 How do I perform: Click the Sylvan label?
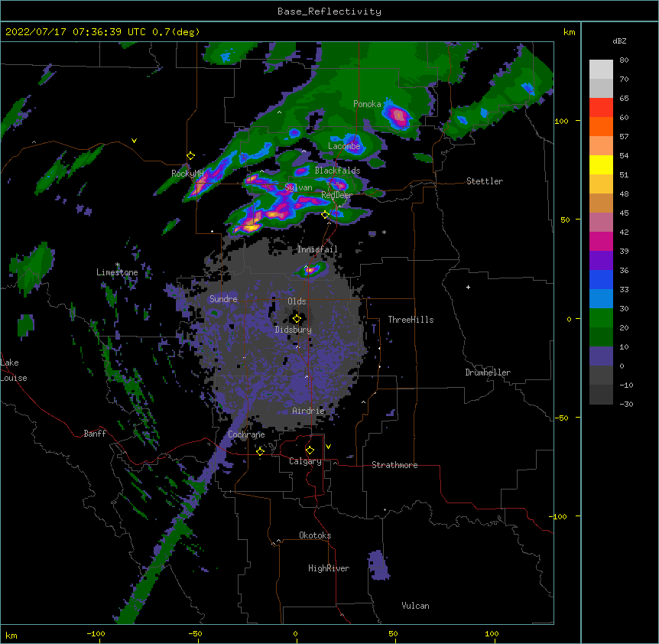click(x=298, y=187)
